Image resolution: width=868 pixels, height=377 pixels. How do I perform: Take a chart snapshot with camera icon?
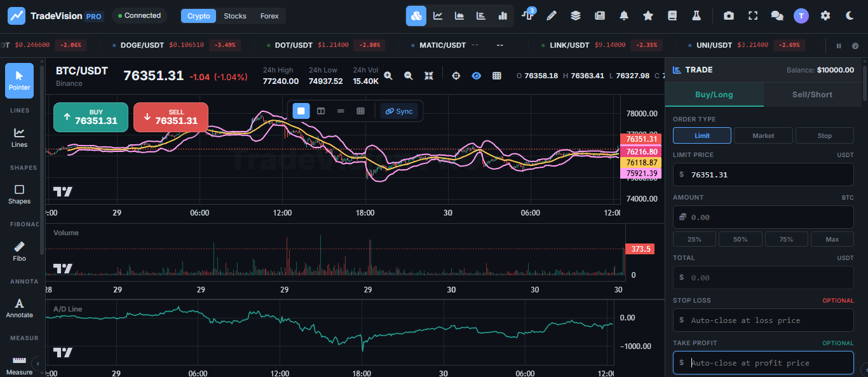(729, 16)
